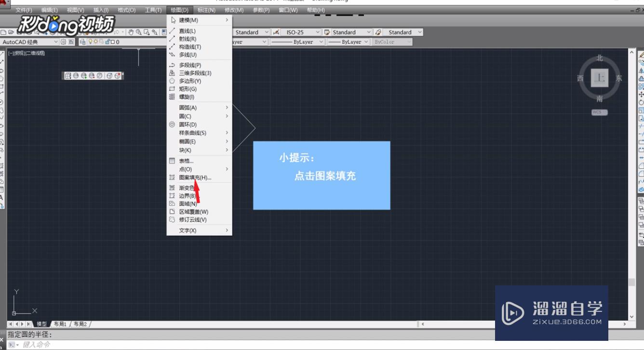Click the realtime zoom magnifier icon

pos(139,32)
